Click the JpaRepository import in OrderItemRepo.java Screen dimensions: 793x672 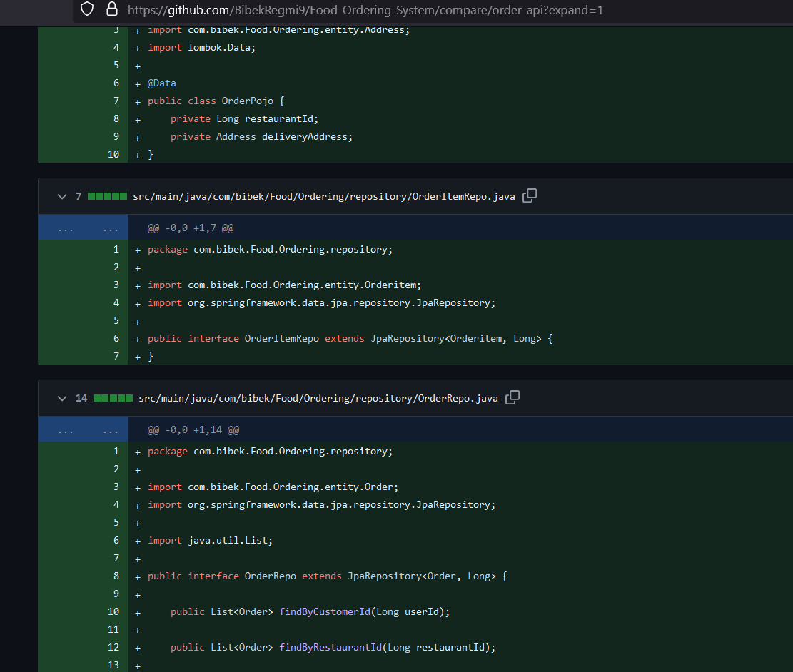coord(322,303)
